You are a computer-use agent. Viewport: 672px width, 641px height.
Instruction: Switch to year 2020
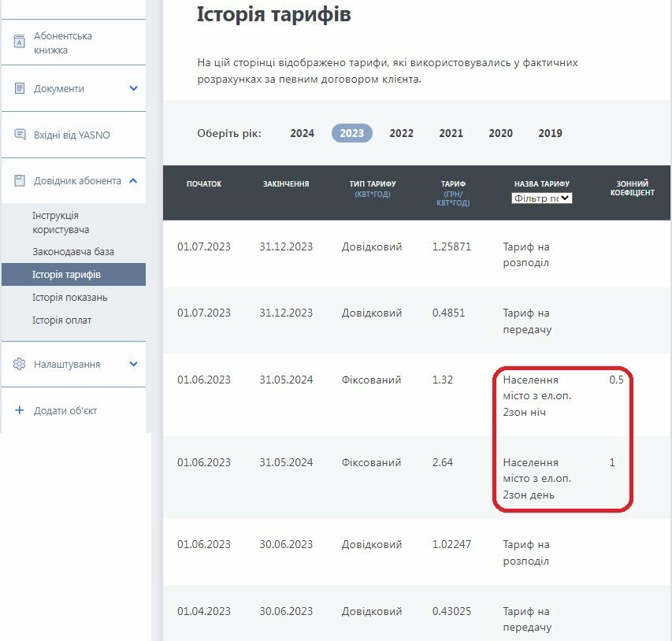click(x=500, y=133)
